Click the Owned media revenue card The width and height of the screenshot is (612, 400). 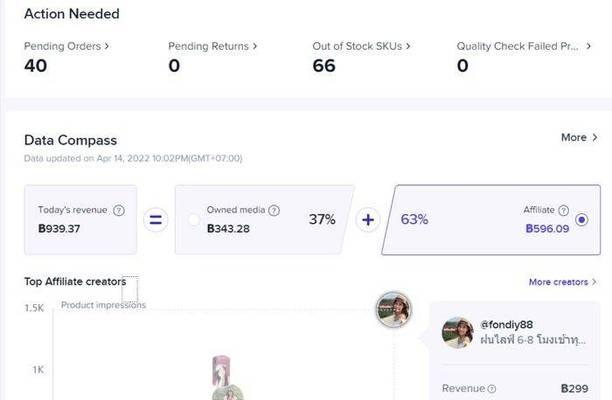[x=264, y=220]
